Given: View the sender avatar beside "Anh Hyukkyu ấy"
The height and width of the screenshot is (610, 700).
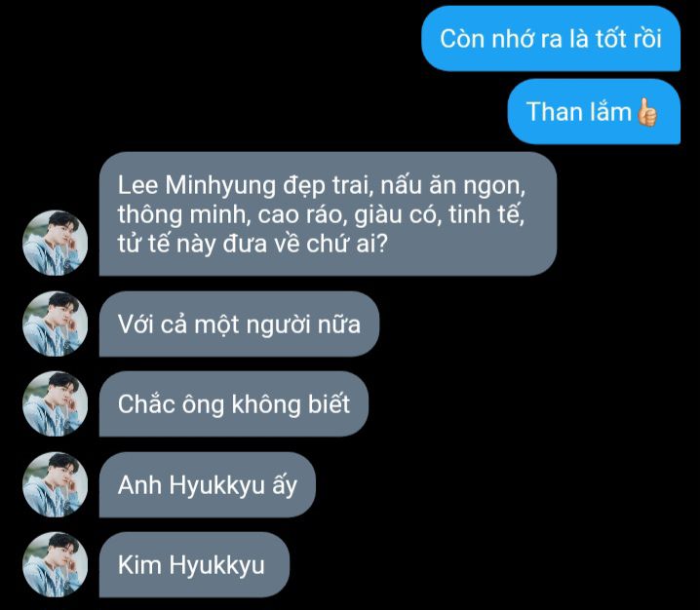Looking at the screenshot, I should pyautogui.click(x=55, y=484).
